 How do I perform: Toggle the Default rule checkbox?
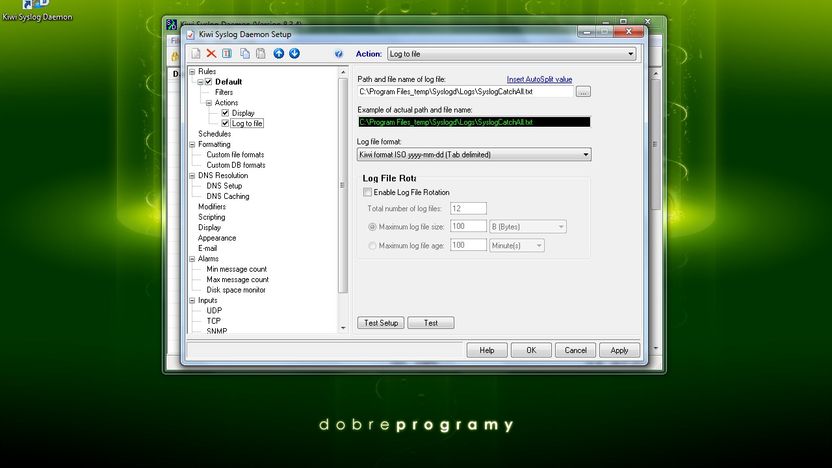(209, 82)
